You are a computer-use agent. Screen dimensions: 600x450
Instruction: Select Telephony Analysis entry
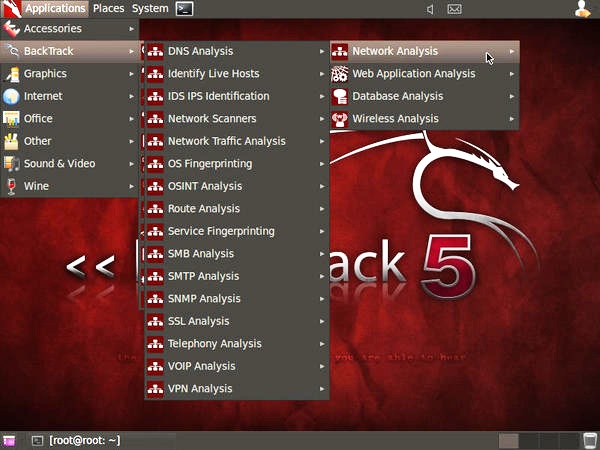coord(237,344)
